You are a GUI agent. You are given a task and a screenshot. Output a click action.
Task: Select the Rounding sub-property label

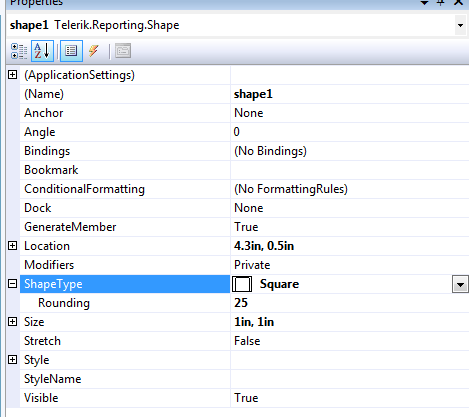click(64, 303)
